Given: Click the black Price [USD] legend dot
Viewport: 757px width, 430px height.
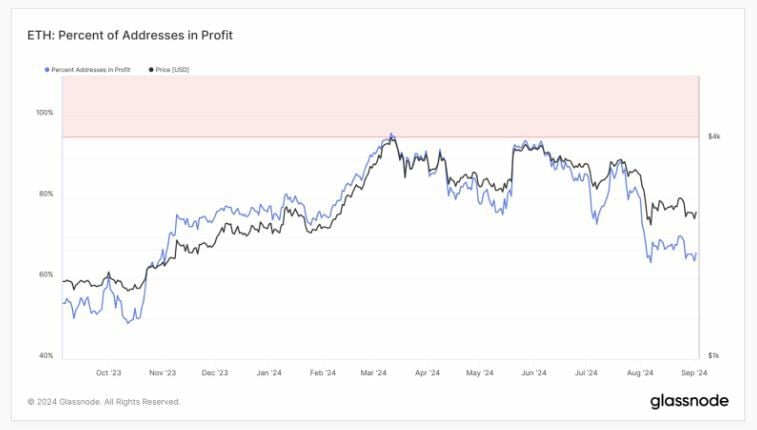Looking at the screenshot, I should point(150,69).
